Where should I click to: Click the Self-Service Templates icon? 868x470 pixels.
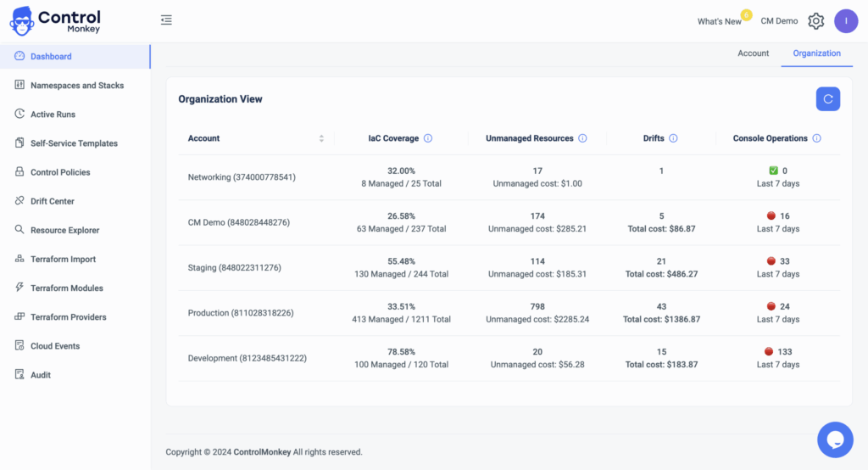[19, 143]
